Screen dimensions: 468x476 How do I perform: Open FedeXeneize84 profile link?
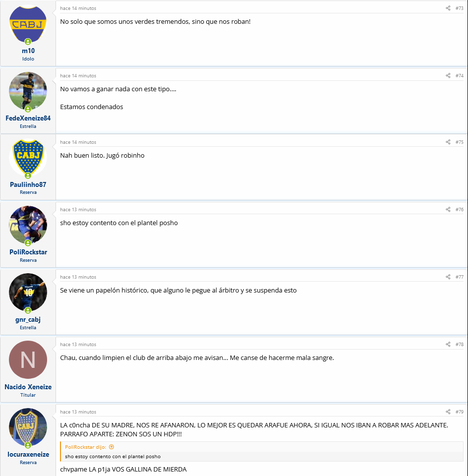pyautogui.click(x=28, y=118)
